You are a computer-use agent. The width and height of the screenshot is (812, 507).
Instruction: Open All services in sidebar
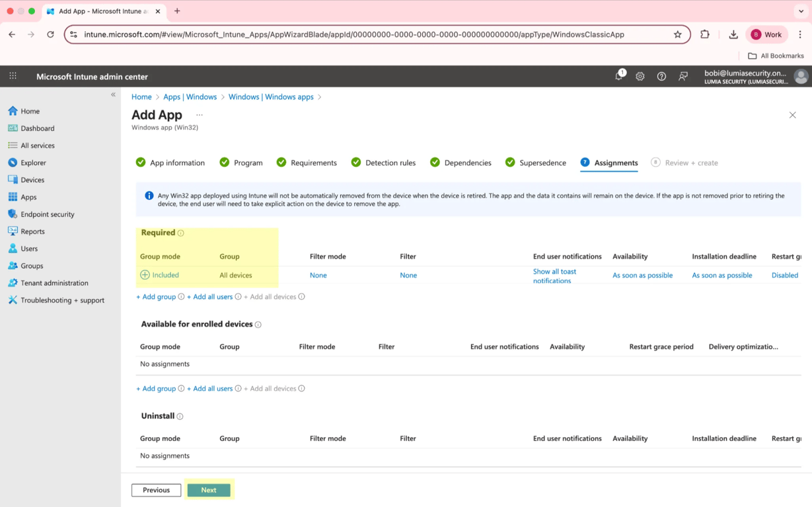[x=37, y=145]
